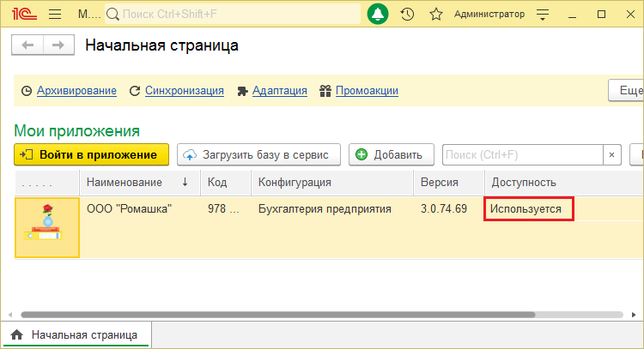The height and width of the screenshot is (349, 644).
Task: Click Войти в приложение button
Action: (x=92, y=154)
